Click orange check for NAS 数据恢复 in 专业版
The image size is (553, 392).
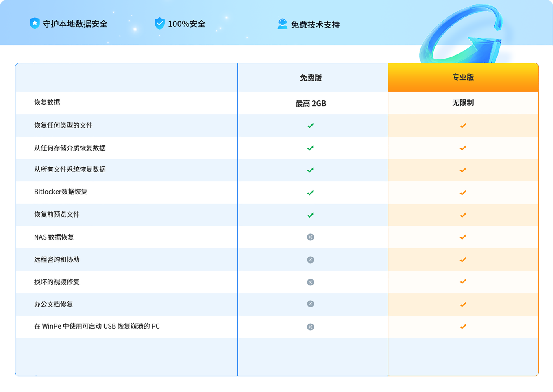pyautogui.click(x=463, y=237)
